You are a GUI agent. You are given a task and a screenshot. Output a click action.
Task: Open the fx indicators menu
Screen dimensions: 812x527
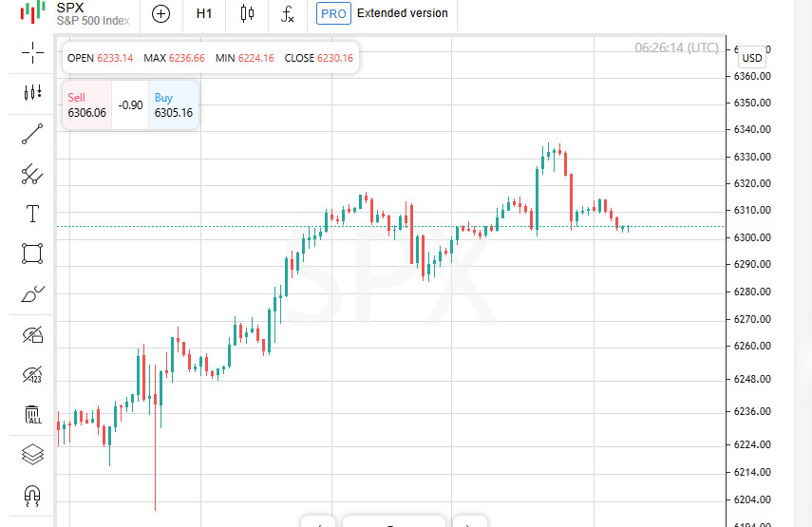pos(288,14)
